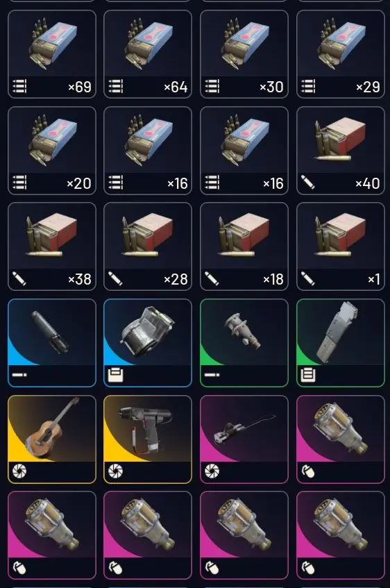Select the blue ammo box with ×69
This screenshot has height=588, width=390.
(x=52, y=54)
